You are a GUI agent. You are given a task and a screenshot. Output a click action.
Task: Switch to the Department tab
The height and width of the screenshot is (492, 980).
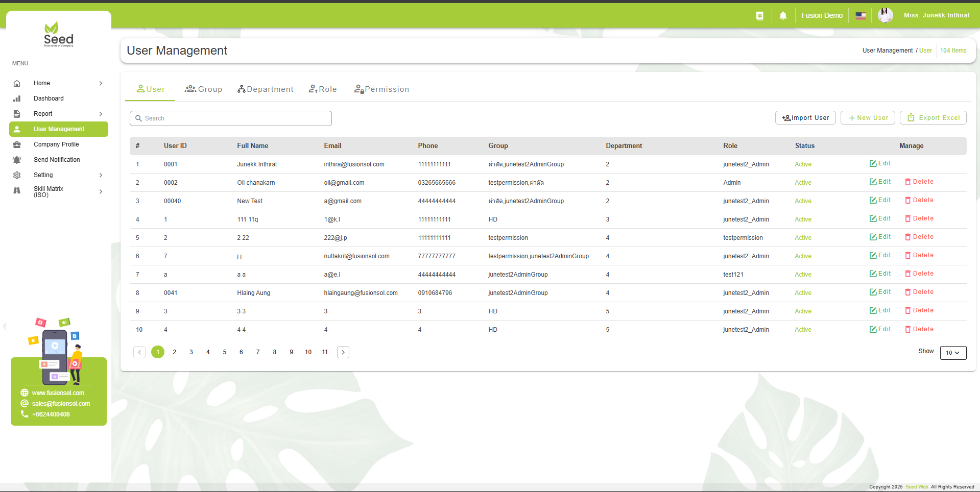pos(265,89)
